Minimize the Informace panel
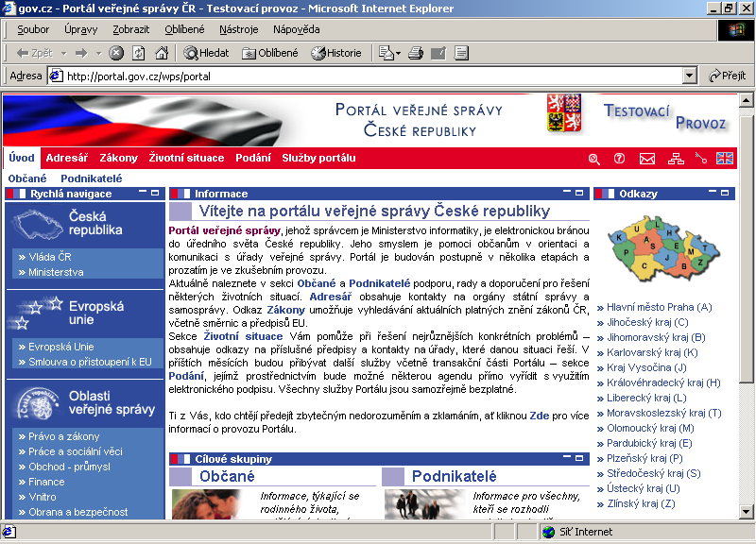The image size is (756, 544). click(567, 193)
